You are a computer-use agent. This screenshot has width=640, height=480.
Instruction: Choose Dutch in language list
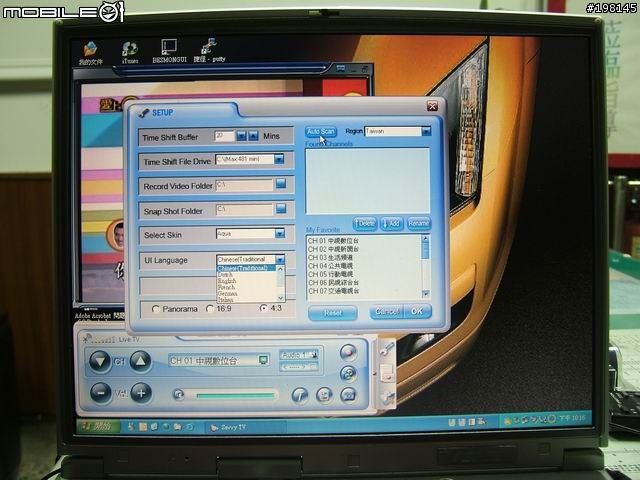click(247, 275)
